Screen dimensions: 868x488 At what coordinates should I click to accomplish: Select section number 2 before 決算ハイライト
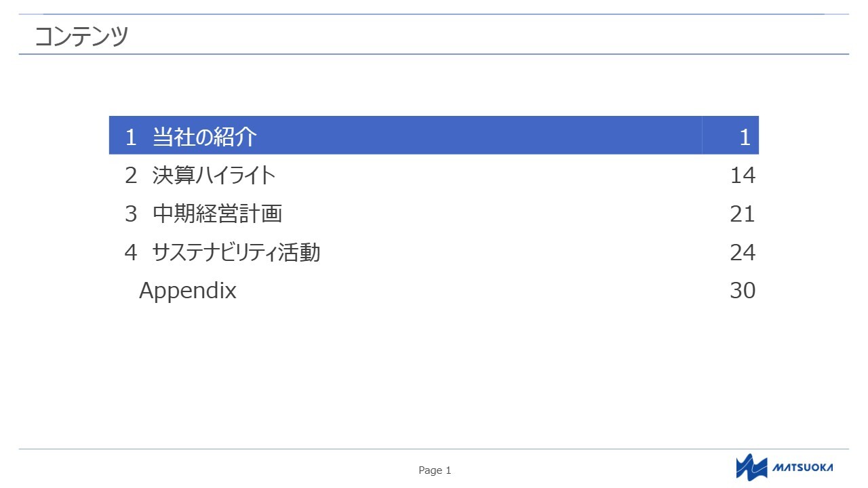(x=131, y=176)
